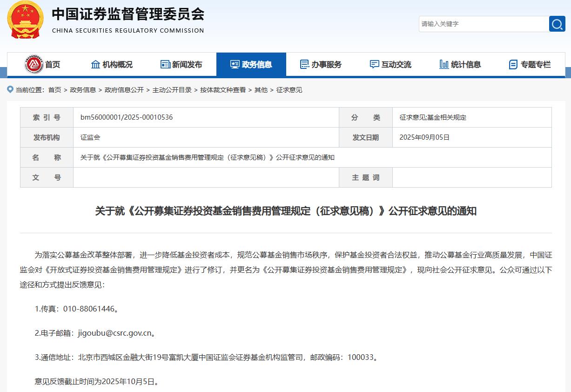Click the location pin beside 当前位置

coord(9,89)
